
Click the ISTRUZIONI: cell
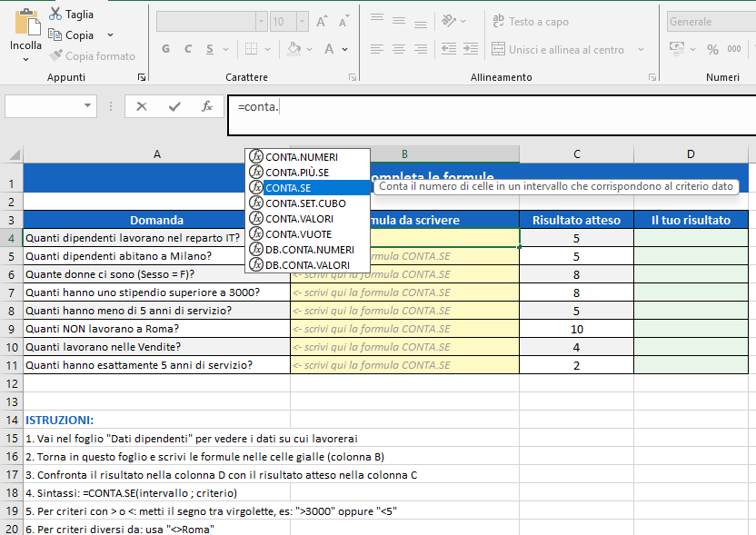pos(156,420)
